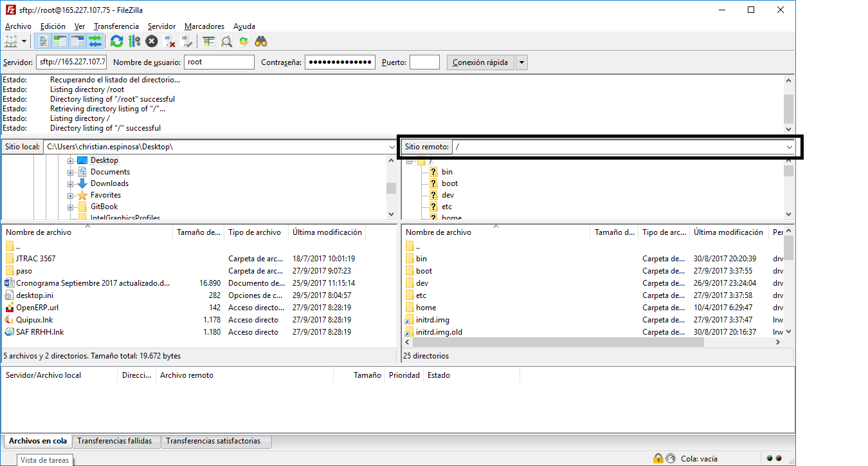Open the quick connect history dropdown

point(522,62)
